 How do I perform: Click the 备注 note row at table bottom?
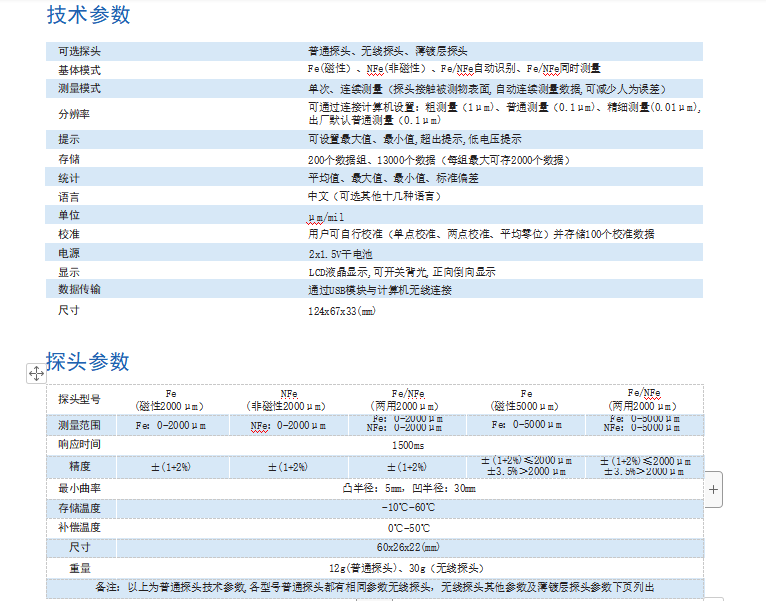(x=375, y=588)
